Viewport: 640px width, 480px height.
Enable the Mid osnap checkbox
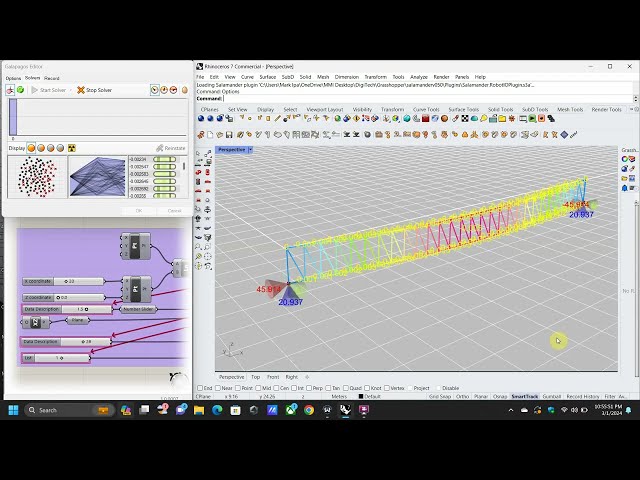pyautogui.click(x=258, y=388)
